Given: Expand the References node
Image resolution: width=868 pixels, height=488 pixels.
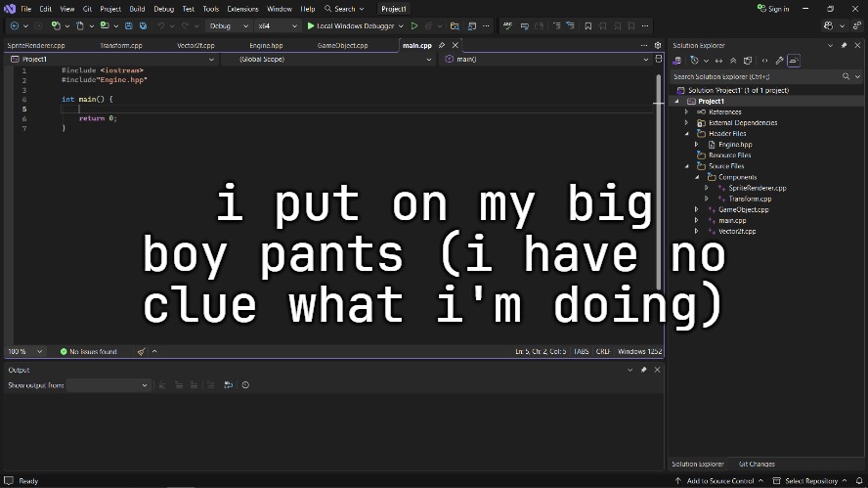Looking at the screenshot, I should click(686, 111).
